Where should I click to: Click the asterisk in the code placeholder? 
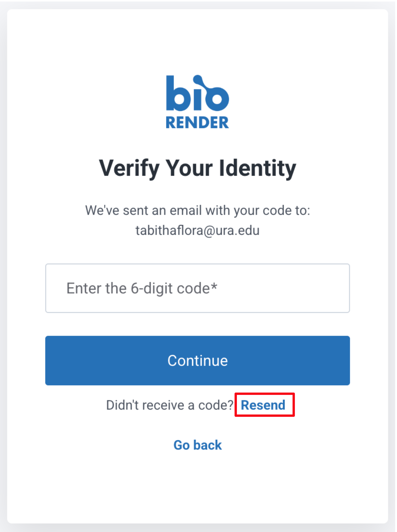click(x=214, y=286)
